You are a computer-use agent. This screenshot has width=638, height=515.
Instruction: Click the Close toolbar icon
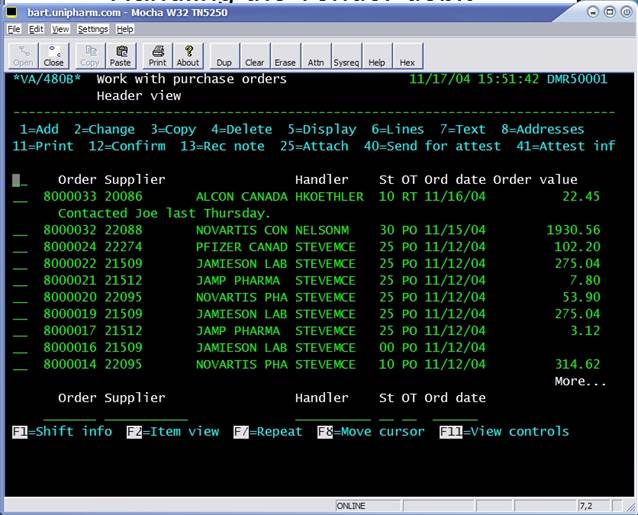click(54, 56)
